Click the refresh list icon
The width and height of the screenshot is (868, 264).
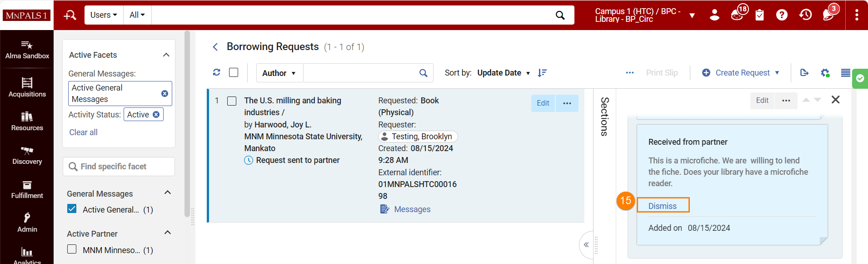tap(217, 72)
